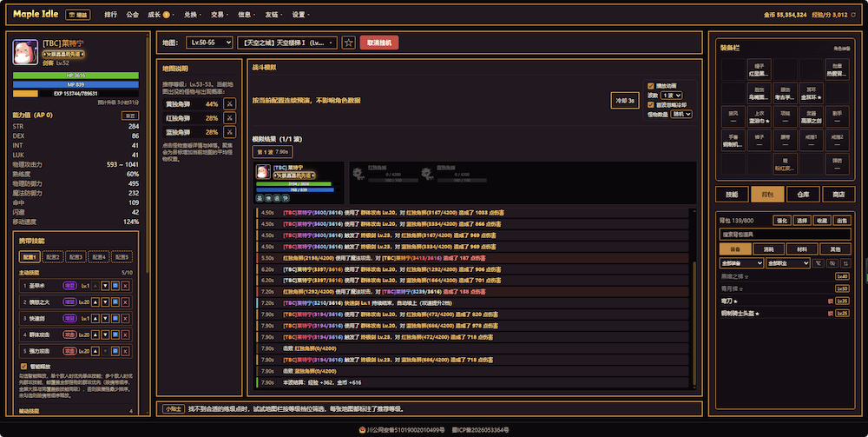Image resolution: width=868 pixels, height=437 pixels.
Task: Remove skill 4 群体攻击 with red X
Action: tap(125, 334)
